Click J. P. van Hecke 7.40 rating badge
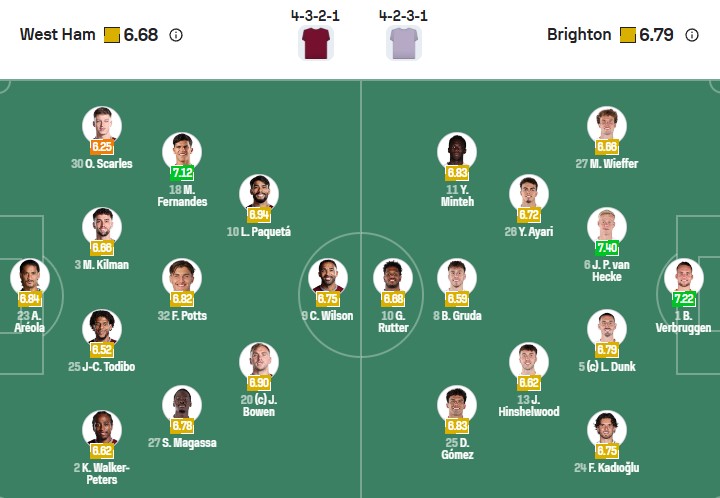The image size is (720, 498). tap(607, 247)
